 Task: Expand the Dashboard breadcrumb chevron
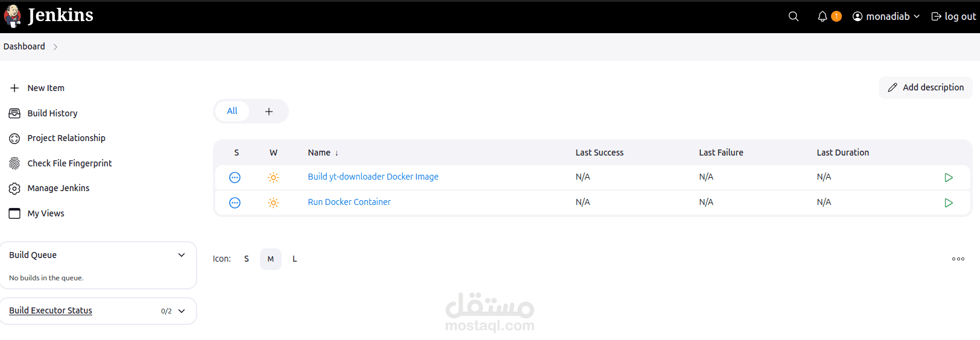pyautogui.click(x=55, y=46)
